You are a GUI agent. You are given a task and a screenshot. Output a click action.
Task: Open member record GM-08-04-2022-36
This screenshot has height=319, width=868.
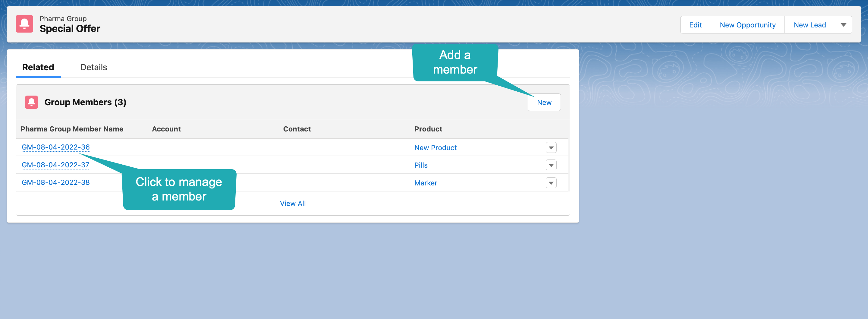pyautogui.click(x=55, y=147)
